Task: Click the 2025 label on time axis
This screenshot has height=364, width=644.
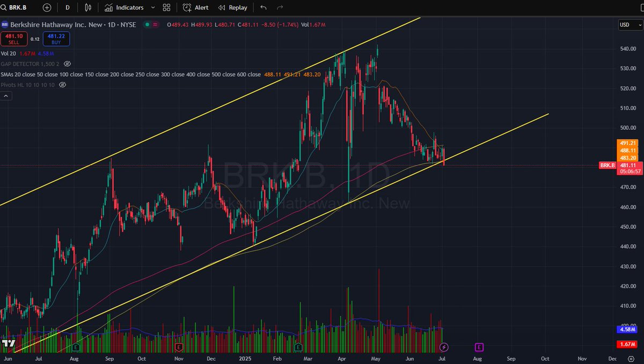Action: (246, 358)
